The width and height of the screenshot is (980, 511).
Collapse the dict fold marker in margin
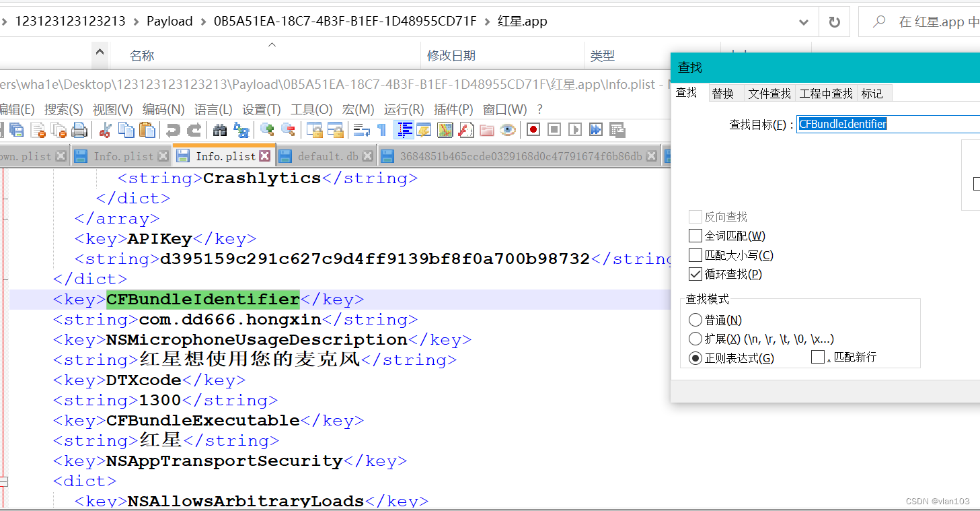pyautogui.click(x=3, y=481)
